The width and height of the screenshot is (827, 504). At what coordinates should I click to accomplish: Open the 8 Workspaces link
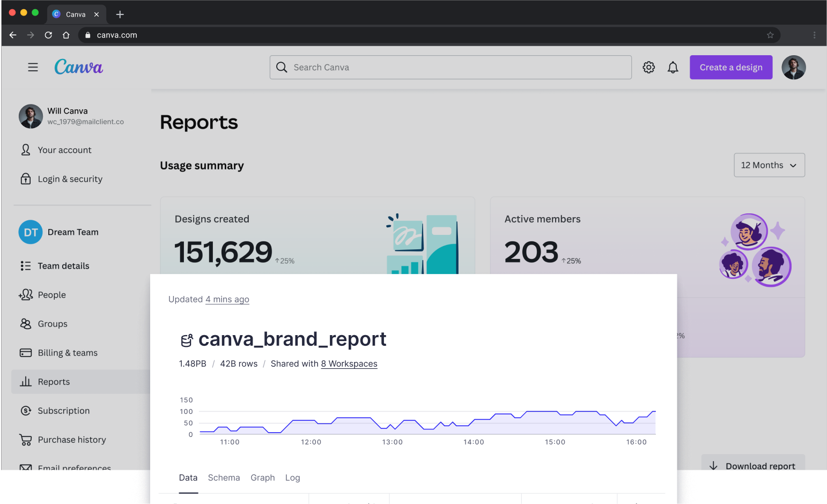pos(349,364)
